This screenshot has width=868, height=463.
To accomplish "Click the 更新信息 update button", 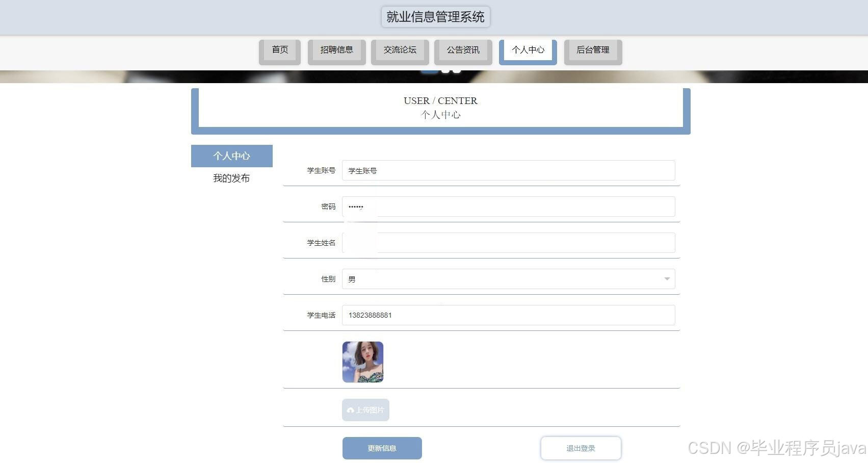I will tap(382, 448).
